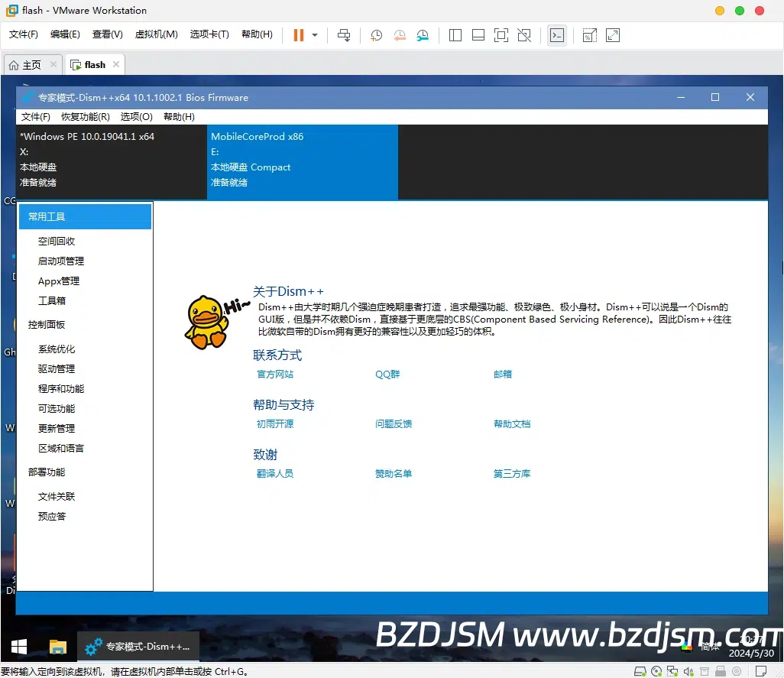Open the QQ群 link
The width and height of the screenshot is (784, 678).
tap(387, 374)
